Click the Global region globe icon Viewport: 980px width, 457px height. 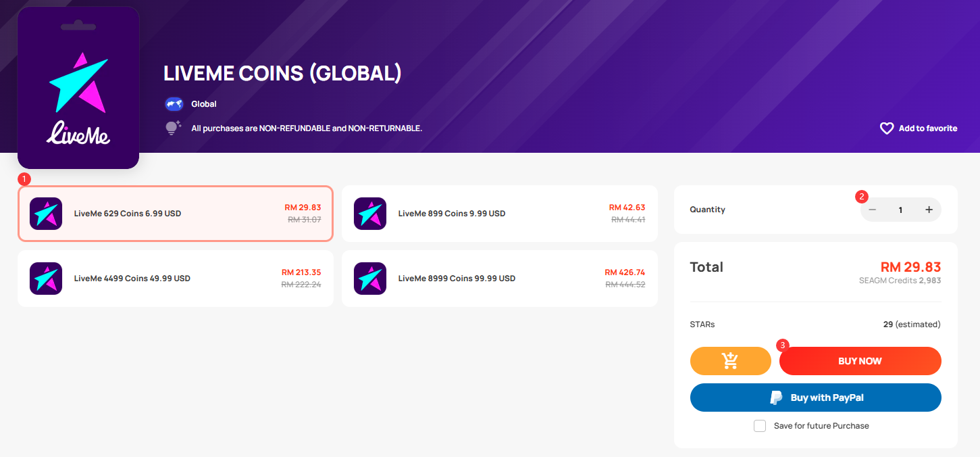coord(174,104)
